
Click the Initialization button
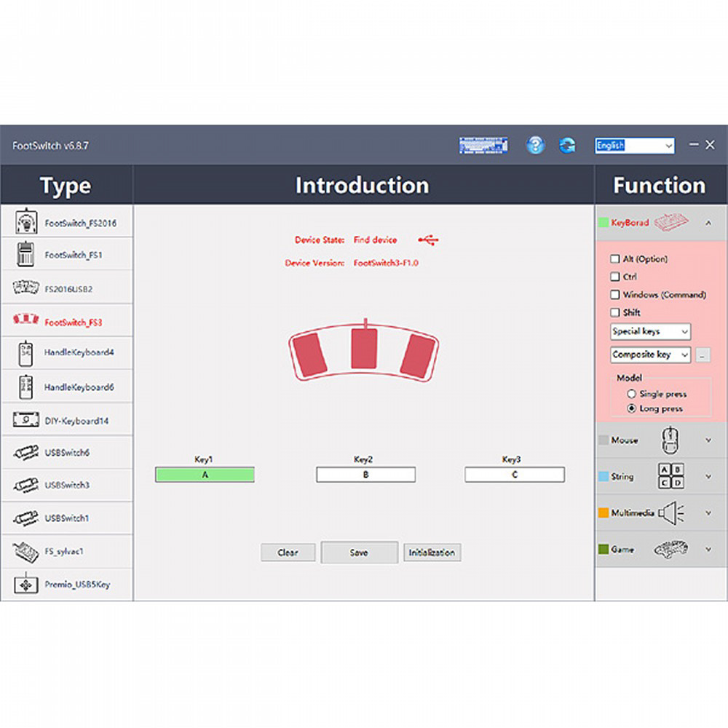click(x=432, y=553)
